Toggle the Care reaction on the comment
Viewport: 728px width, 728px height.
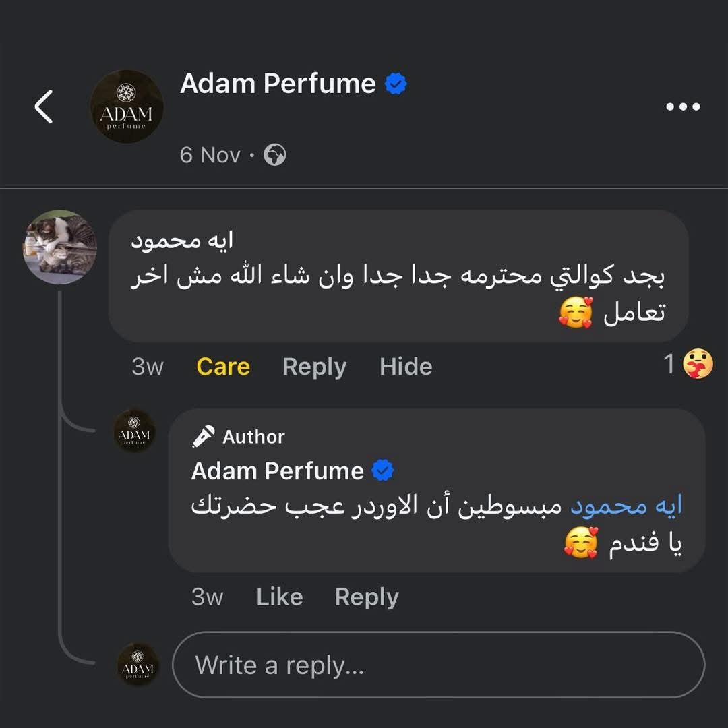[x=223, y=367]
